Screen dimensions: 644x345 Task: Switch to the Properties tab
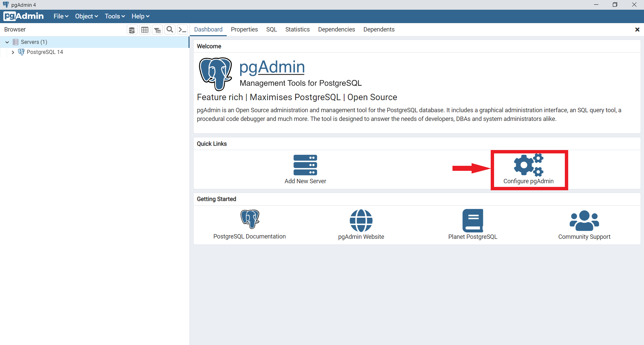(x=244, y=29)
